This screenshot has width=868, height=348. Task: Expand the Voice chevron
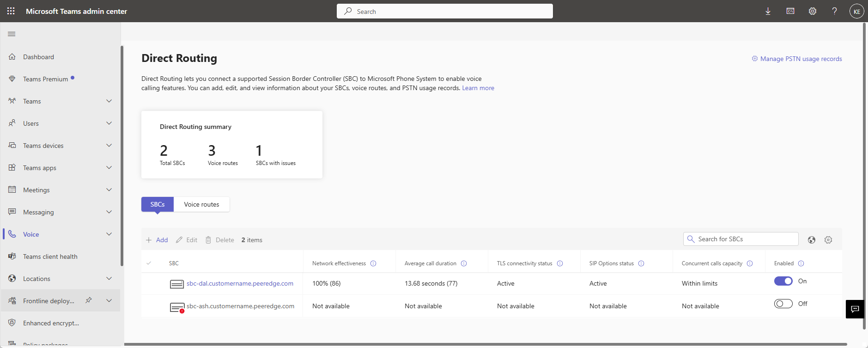(109, 234)
